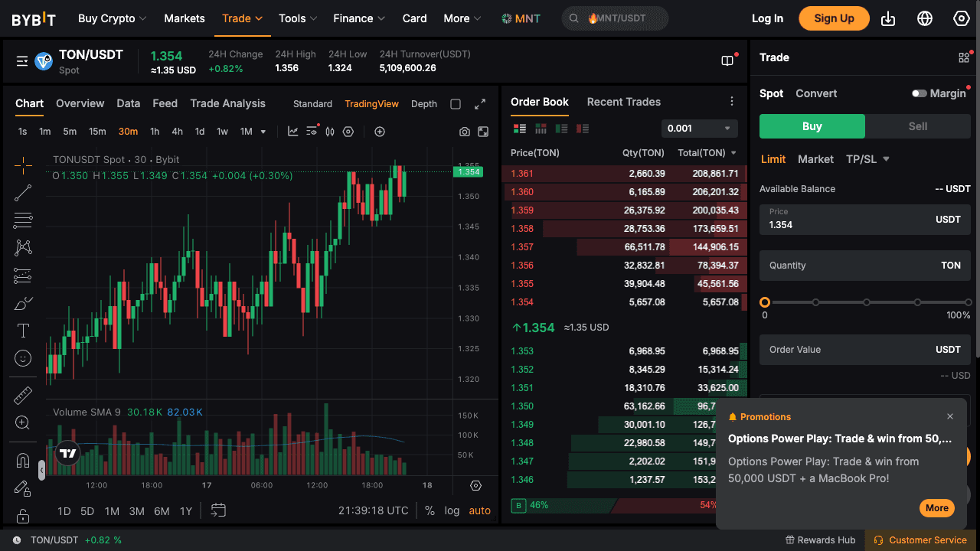Select the XABCD pattern tool
The image size is (980, 551).
point(23,248)
